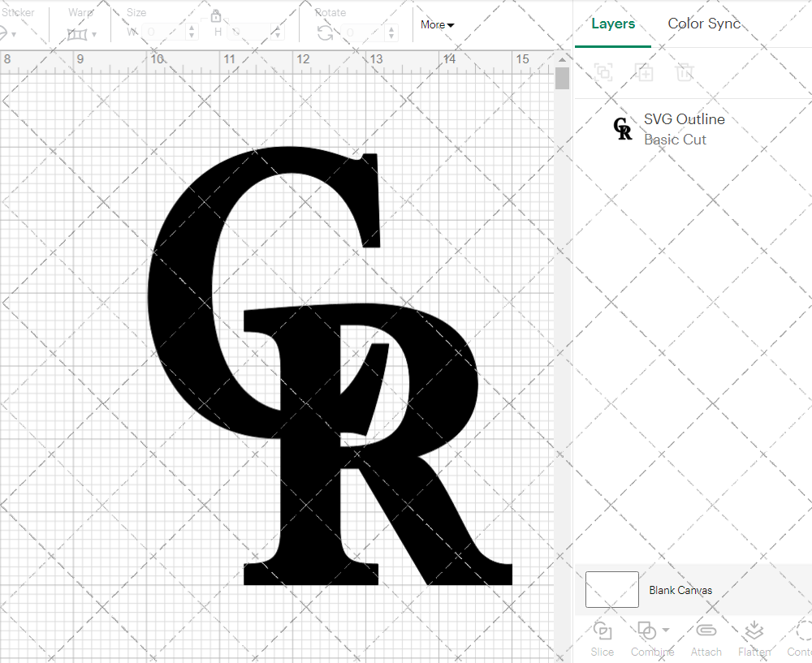Expand the Combine dropdown arrow

(666, 630)
